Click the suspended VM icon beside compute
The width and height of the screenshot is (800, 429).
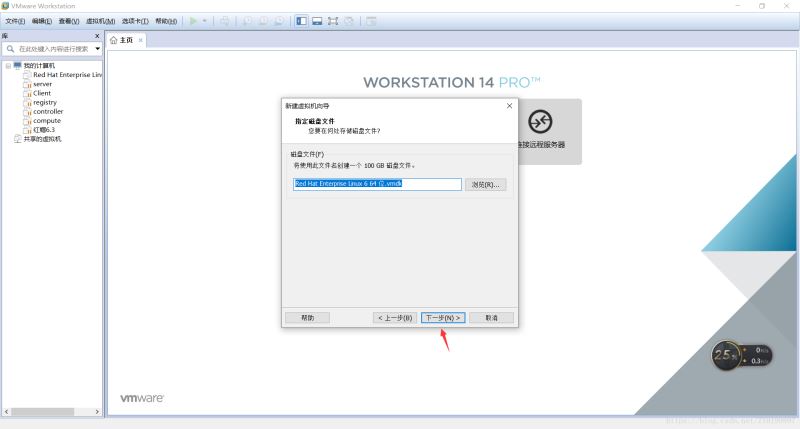[x=28, y=121]
